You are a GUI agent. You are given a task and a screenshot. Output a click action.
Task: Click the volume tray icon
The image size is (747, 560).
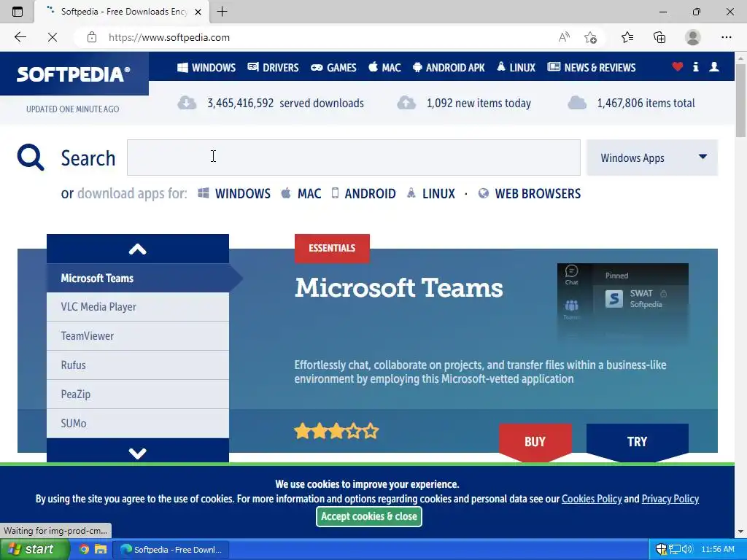click(686, 549)
